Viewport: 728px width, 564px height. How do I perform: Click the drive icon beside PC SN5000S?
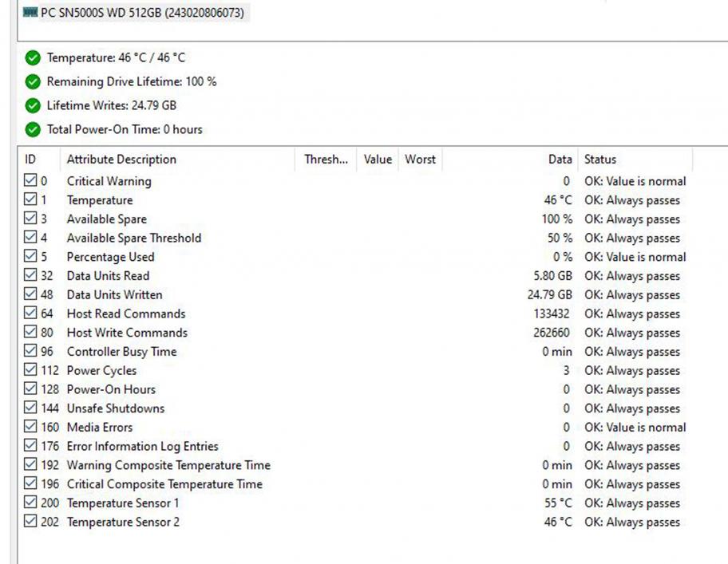pos(30,13)
